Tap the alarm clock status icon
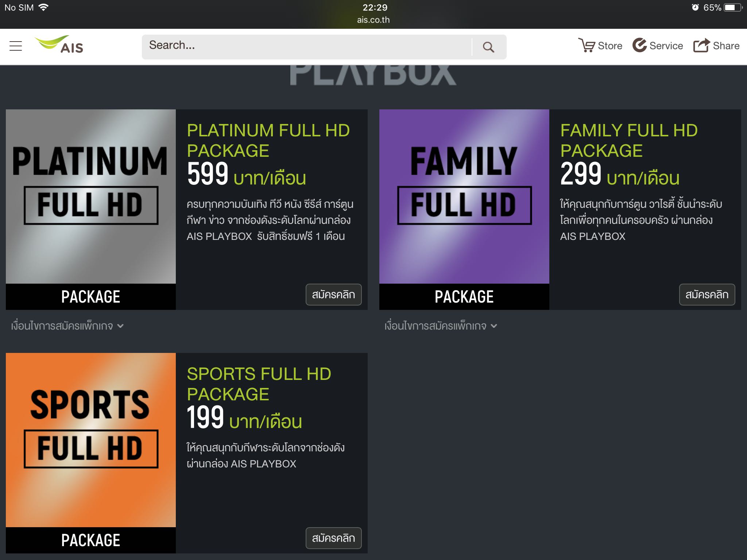747x560 pixels. 695,7
